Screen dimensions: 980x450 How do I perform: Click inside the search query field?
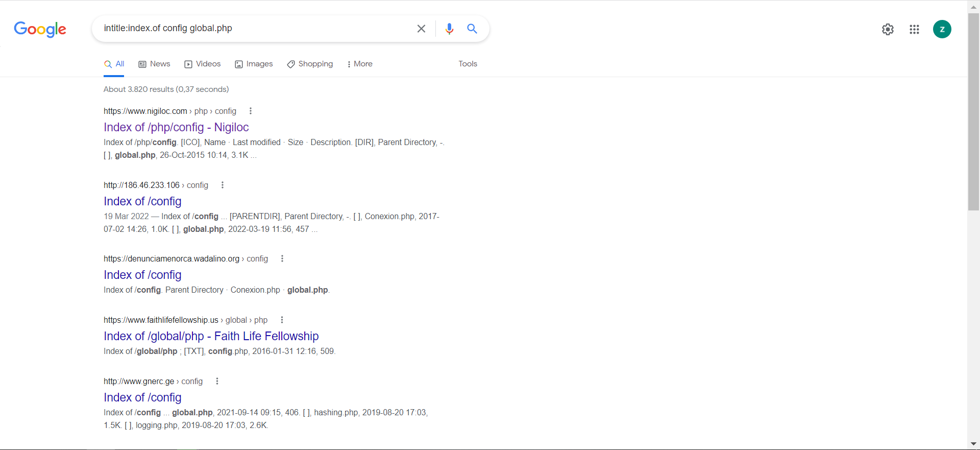pos(255,29)
